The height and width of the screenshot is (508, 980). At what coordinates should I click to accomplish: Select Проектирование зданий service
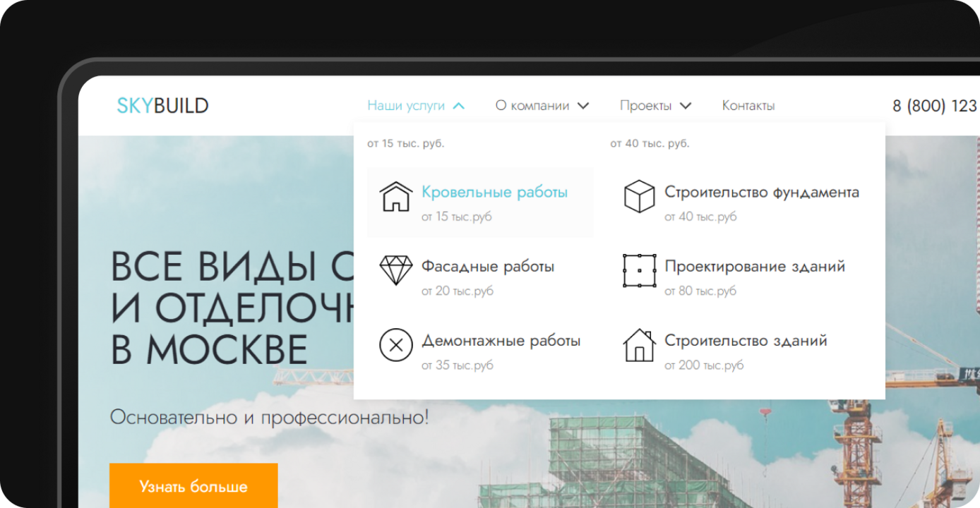[x=755, y=267]
